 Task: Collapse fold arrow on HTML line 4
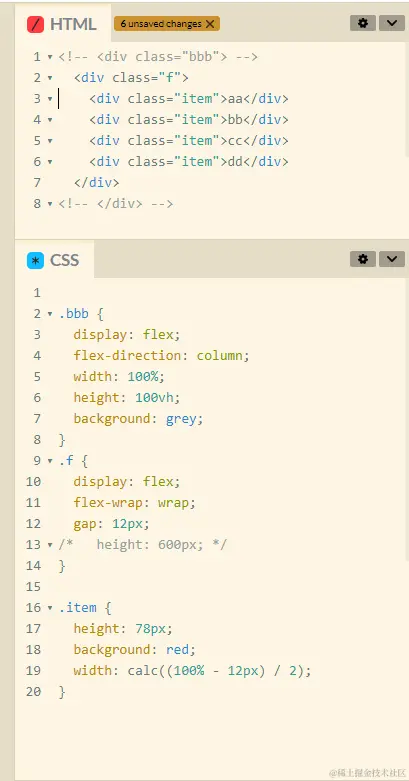pyautogui.click(x=50, y=120)
